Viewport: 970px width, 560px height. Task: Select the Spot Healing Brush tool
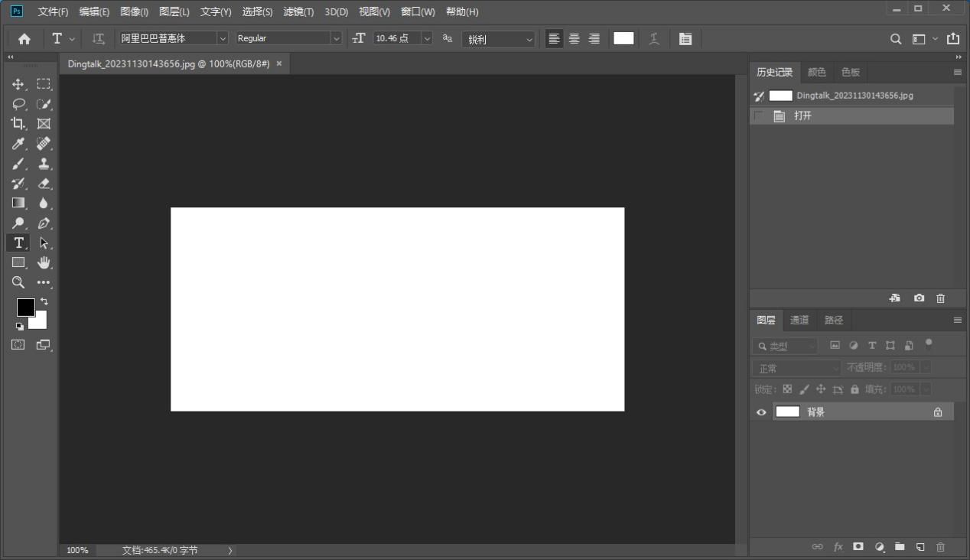(x=44, y=144)
